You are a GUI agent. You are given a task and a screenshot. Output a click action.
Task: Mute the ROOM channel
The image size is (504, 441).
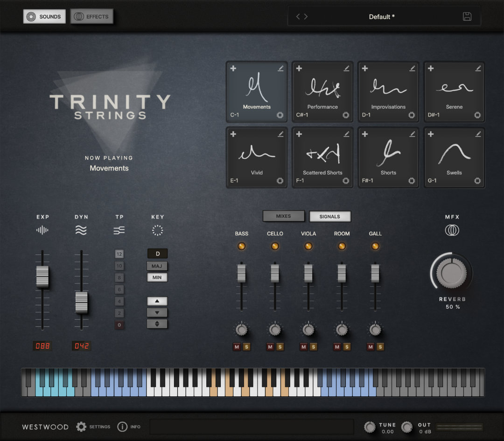[337, 347]
